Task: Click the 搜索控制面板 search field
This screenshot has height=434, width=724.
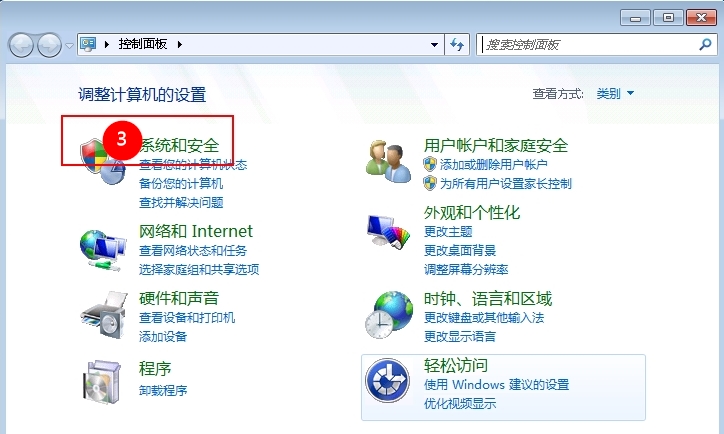Action: tap(589, 45)
